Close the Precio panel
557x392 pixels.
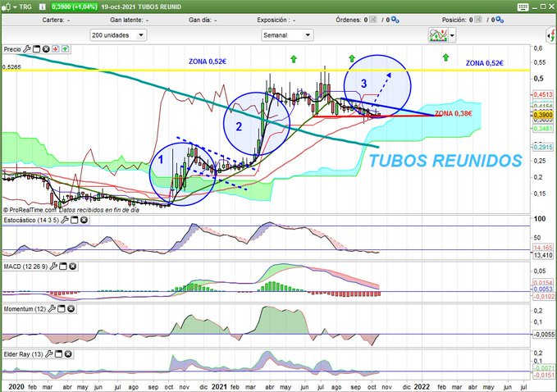click(46, 49)
